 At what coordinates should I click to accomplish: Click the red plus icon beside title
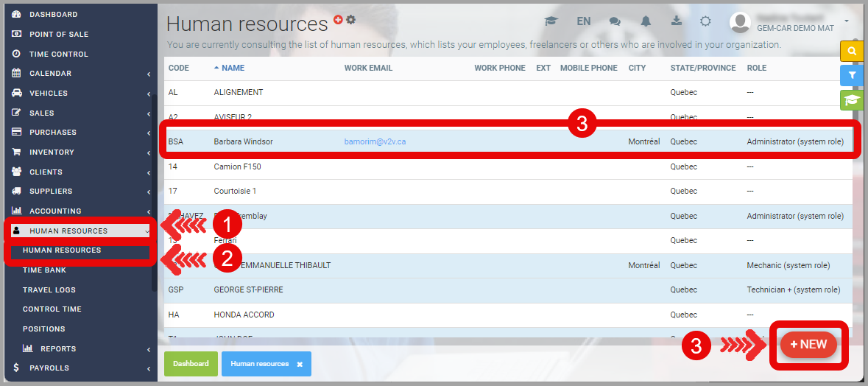click(338, 20)
